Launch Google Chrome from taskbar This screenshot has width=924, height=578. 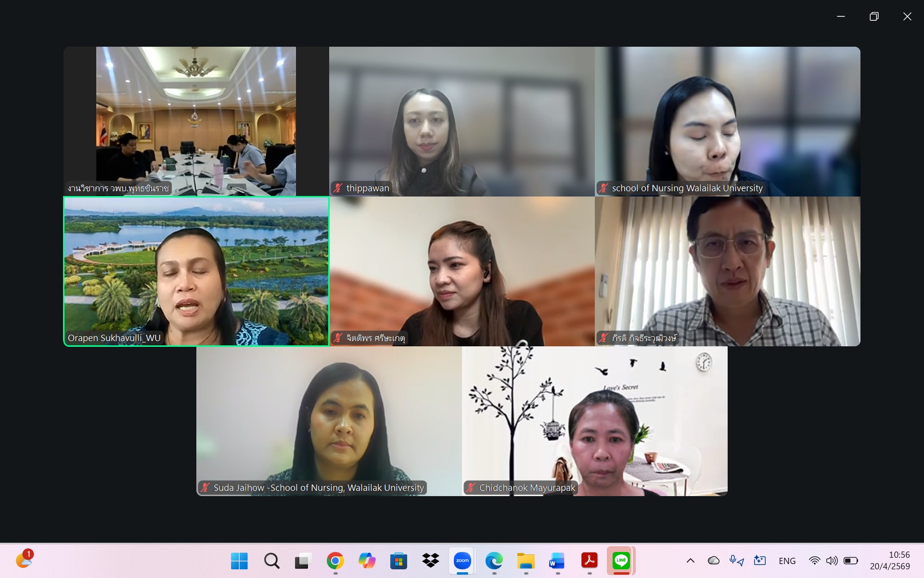pos(335,561)
